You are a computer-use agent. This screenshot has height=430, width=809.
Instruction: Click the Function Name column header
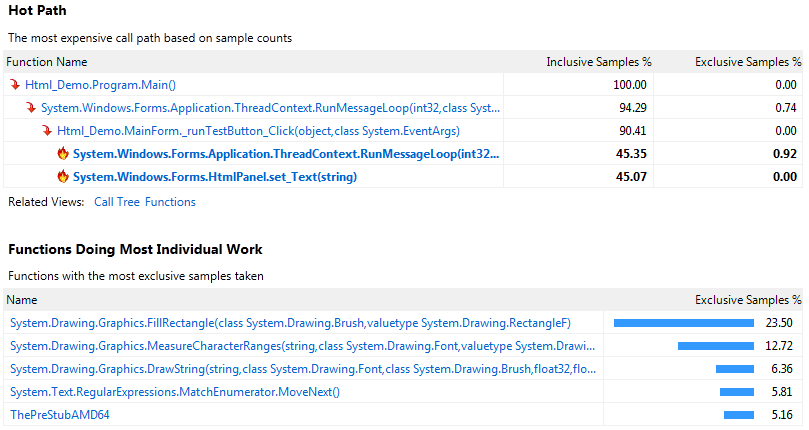47,62
